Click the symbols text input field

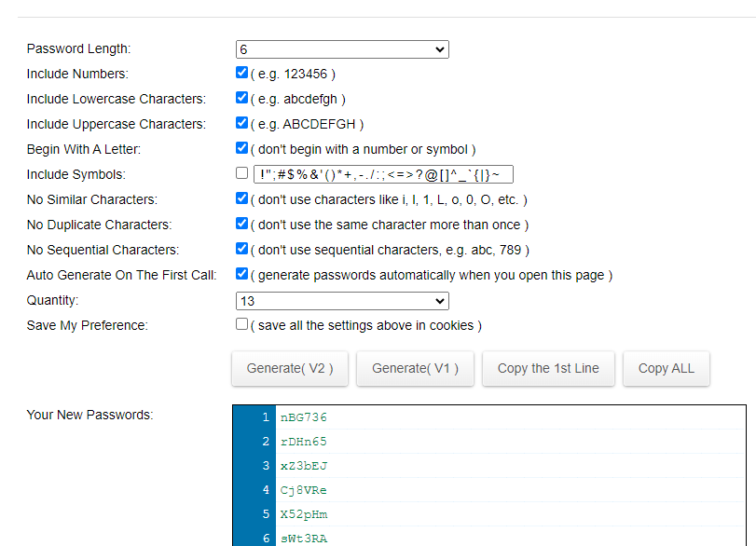pyautogui.click(x=383, y=174)
